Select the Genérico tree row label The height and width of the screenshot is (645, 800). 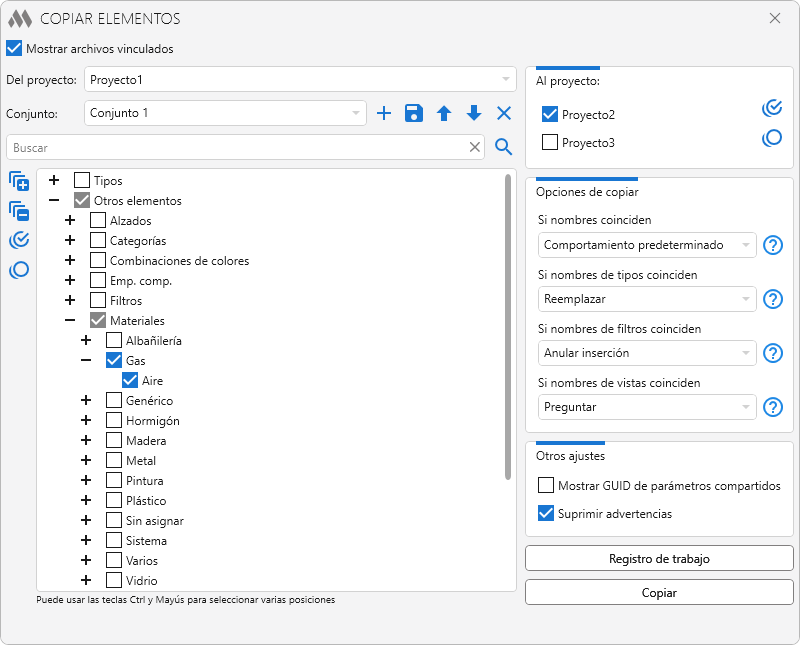(149, 401)
